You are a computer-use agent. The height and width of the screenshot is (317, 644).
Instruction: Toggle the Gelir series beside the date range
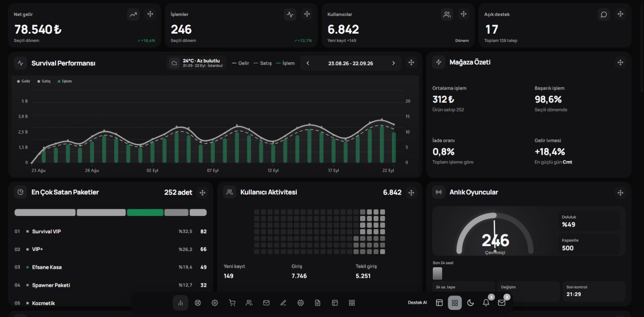[x=241, y=63]
